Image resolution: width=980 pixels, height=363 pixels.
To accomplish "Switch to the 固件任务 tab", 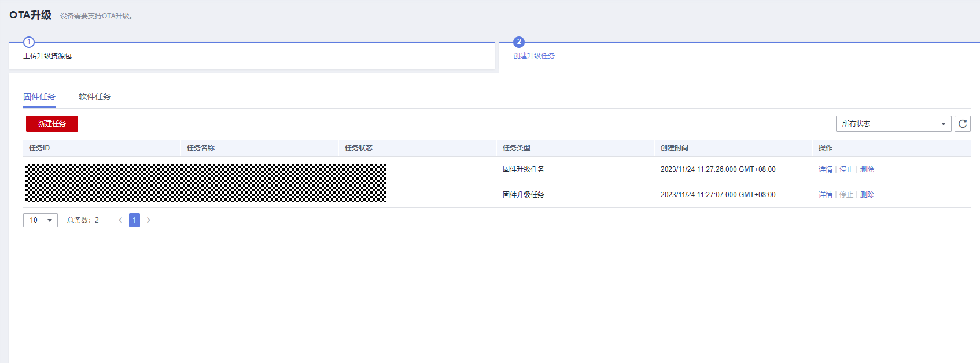I will [39, 97].
